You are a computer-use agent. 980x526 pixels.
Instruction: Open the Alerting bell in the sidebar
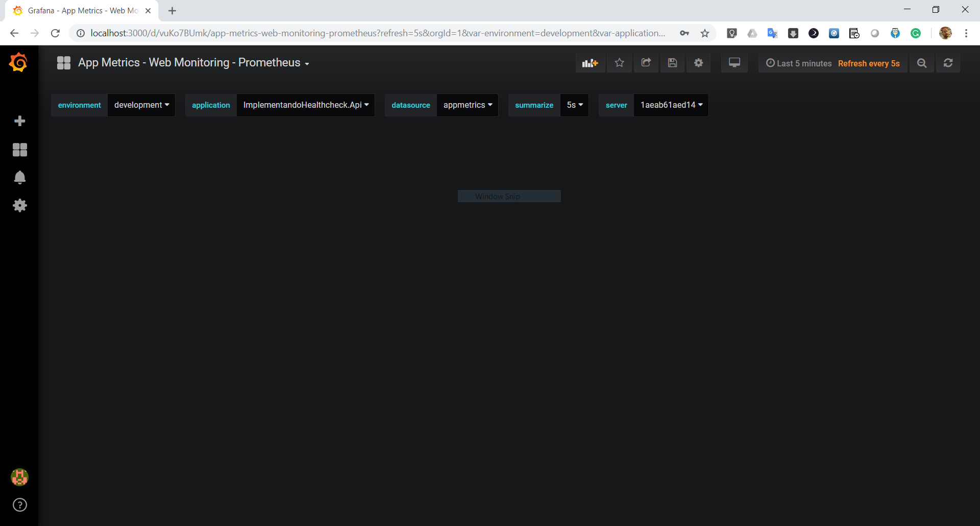click(20, 177)
